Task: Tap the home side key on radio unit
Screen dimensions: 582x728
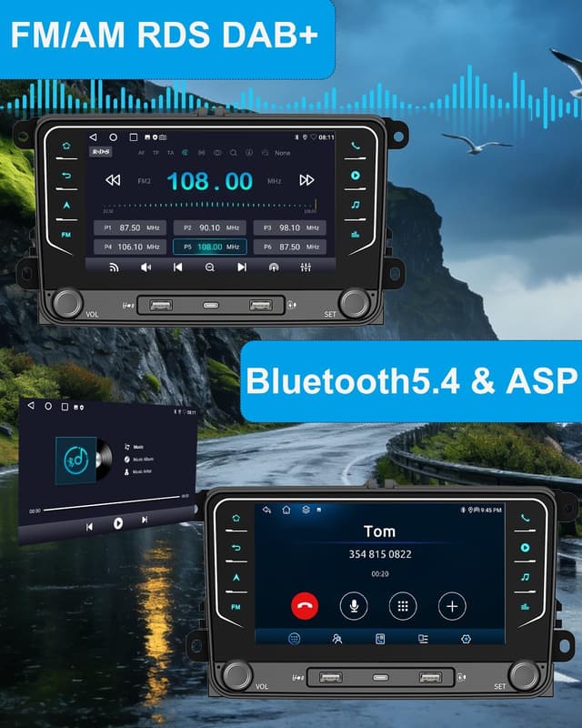Action: 66,146
